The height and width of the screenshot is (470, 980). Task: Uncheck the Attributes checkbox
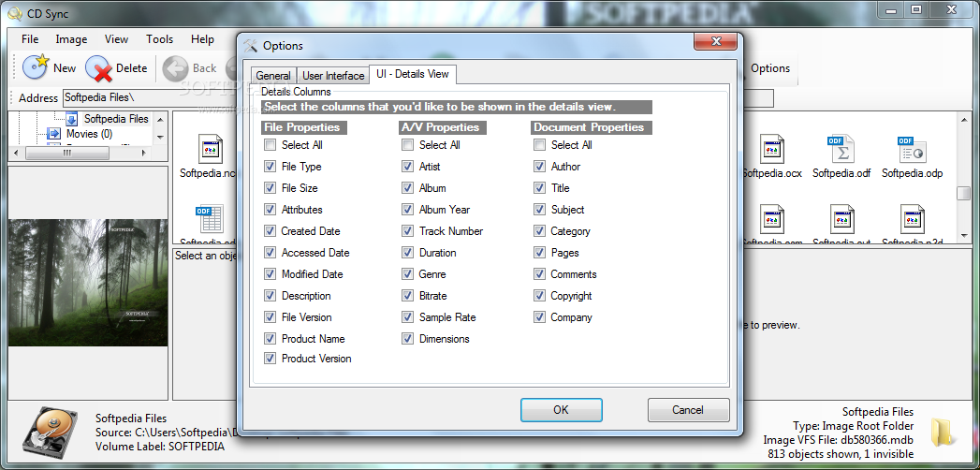coord(270,210)
